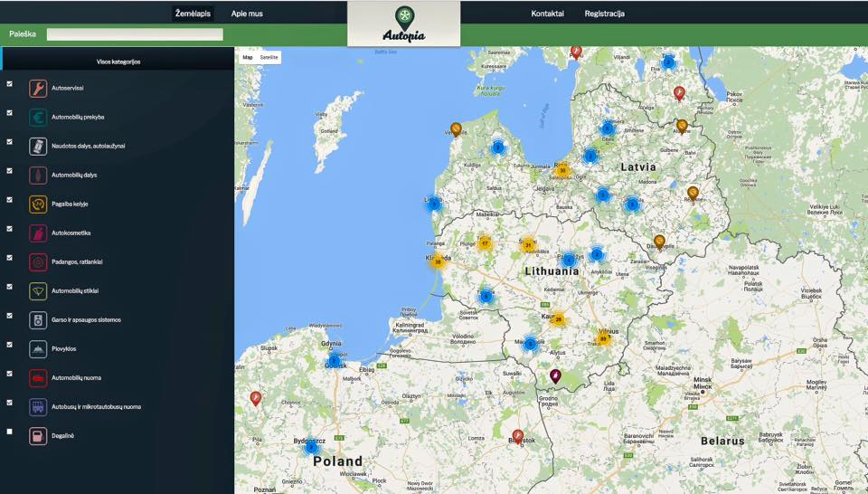Click the Automobilių dalys category icon
The image size is (868, 494).
tap(38, 175)
